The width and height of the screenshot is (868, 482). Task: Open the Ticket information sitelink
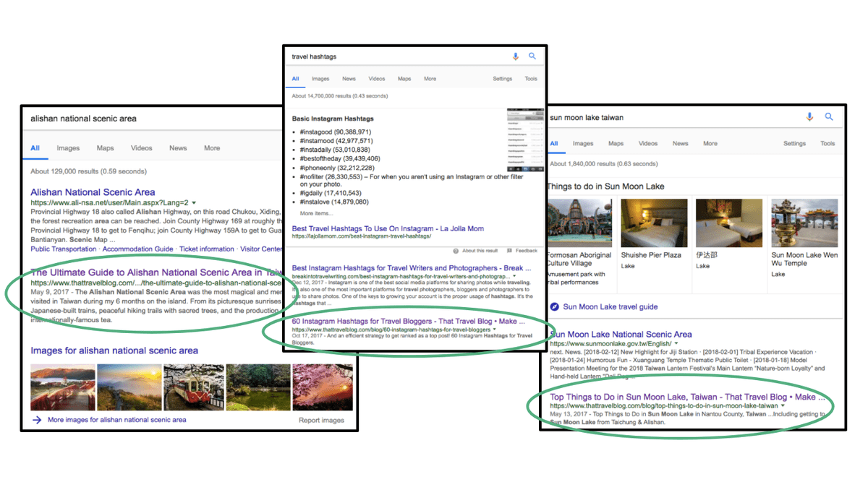click(207, 249)
